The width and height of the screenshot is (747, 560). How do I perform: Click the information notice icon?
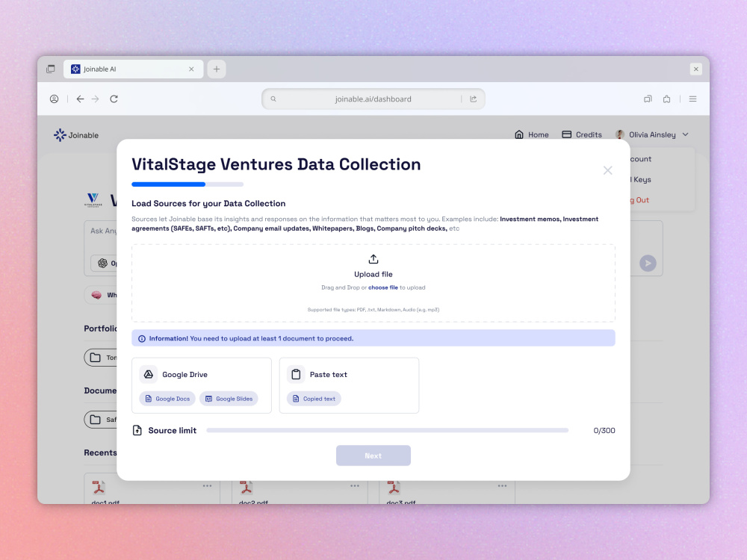point(141,338)
